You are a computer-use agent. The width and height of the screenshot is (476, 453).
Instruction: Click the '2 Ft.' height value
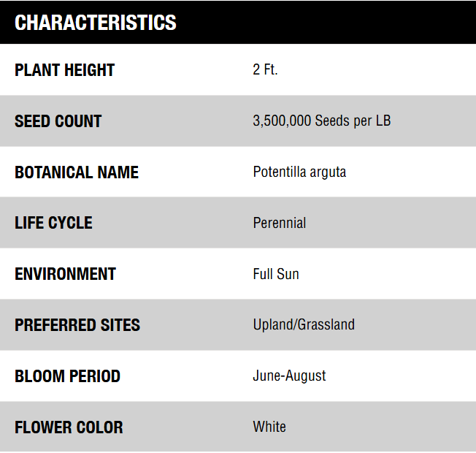265,70
